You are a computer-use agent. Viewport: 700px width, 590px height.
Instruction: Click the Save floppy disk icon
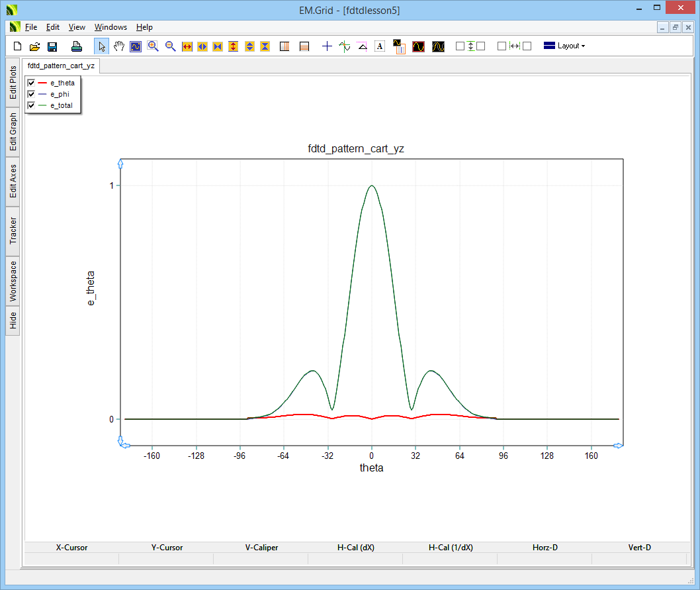pyautogui.click(x=52, y=46)
